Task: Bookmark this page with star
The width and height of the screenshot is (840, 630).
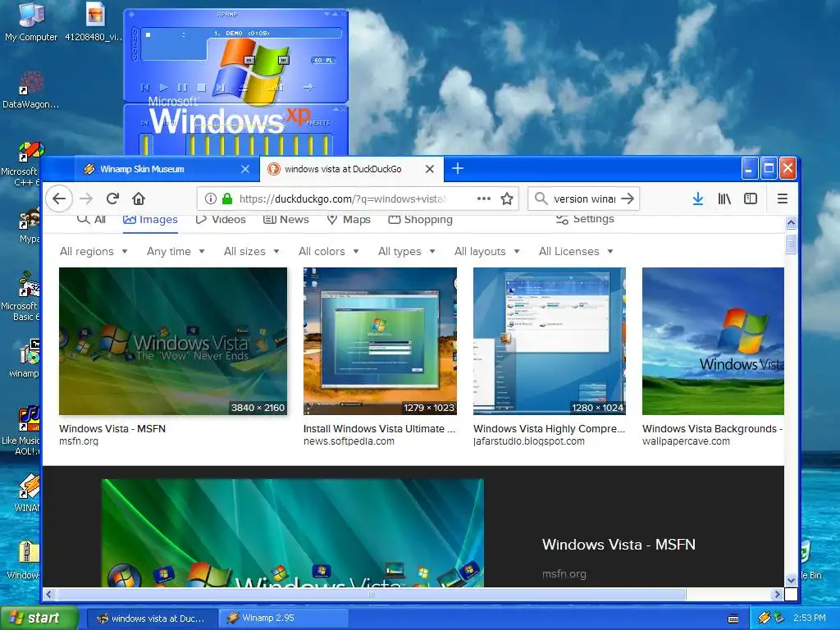Action: pos(507,199)
